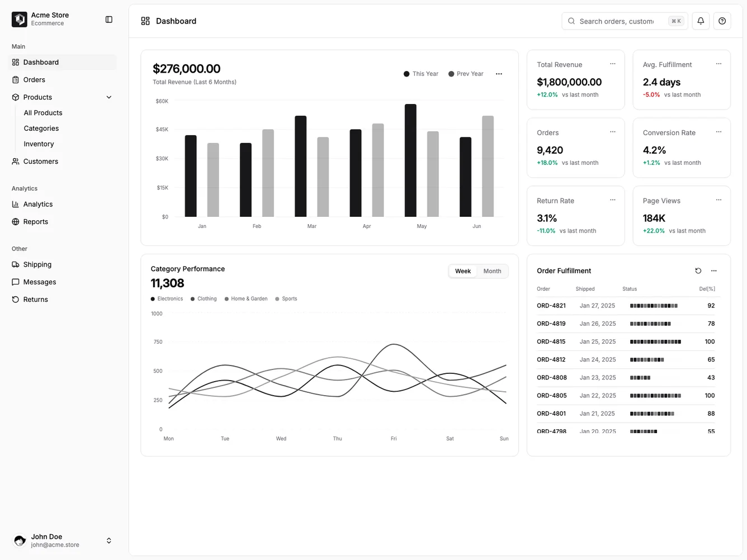747x560 pixels.
Task: Open revenue chart options menu
Action: tap(499, 73)
